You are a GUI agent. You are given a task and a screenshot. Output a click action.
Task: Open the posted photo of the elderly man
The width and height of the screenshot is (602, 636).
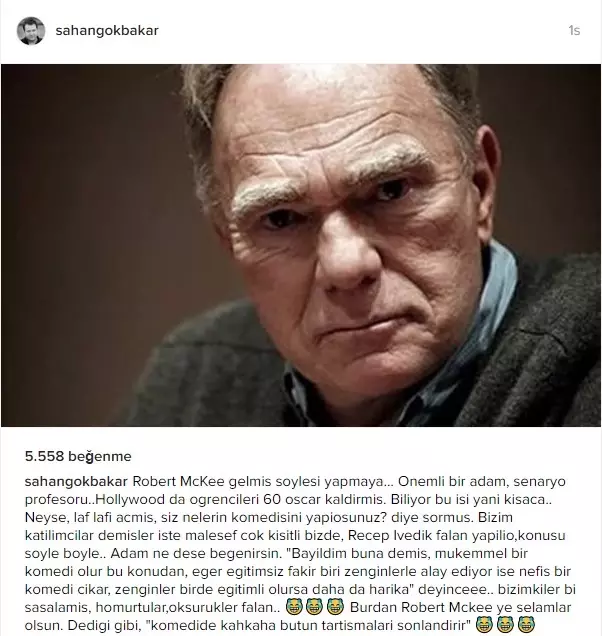301,245
